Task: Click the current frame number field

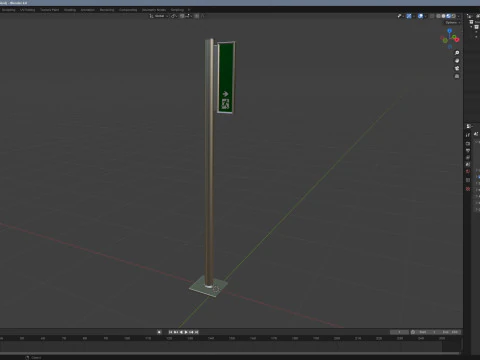Action: [x=399, y=332]
